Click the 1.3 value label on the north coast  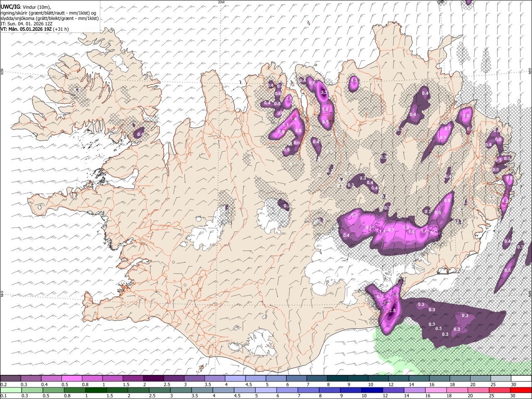click(x=354, y=80)
